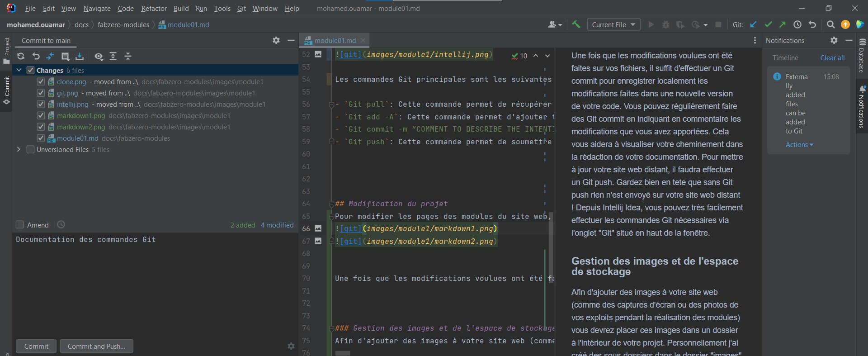Uncheck the markdown2.png file checkbox
Screen dimensions: 868x356
(x=41, y=127)
